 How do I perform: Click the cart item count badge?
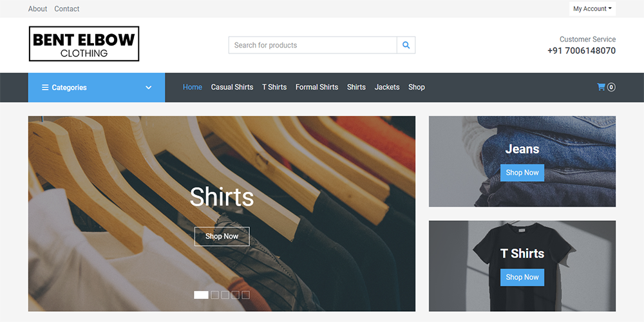tap(611, 88)
